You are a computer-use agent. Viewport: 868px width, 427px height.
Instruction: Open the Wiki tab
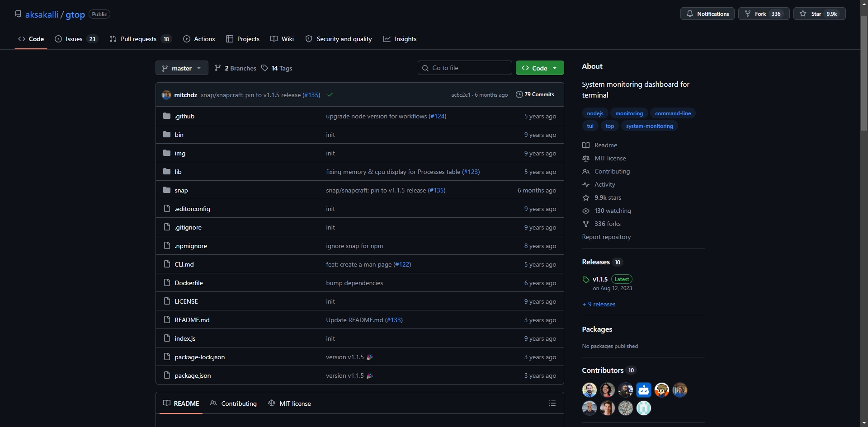pyautogui.click(x=282, y=39)
